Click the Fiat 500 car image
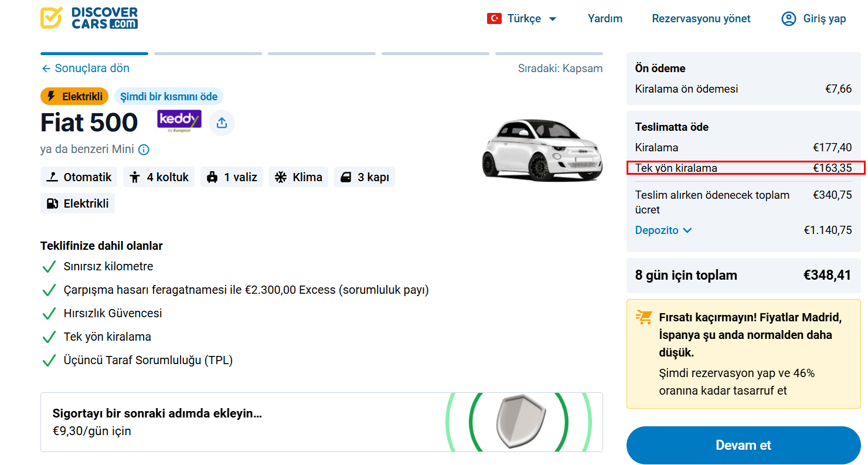Image resolution: width=868 pixels, height=465 pixels. point(542,150)
